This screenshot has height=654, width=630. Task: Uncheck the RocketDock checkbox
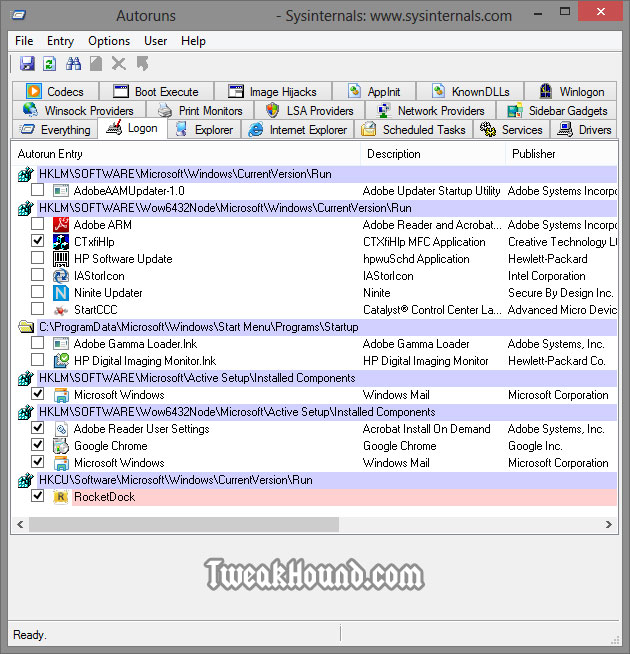38,496
